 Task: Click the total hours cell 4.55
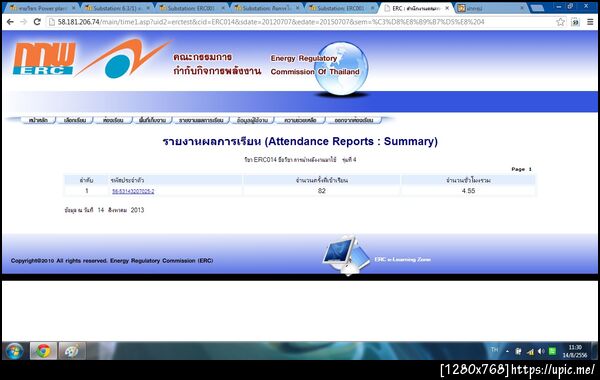coord(468,191)
